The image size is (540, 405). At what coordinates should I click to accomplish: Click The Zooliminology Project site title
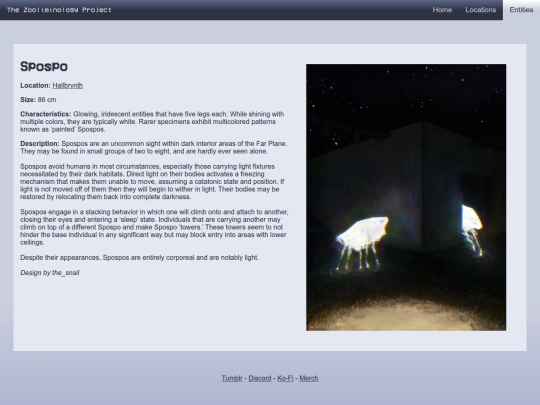pos(59,10)
